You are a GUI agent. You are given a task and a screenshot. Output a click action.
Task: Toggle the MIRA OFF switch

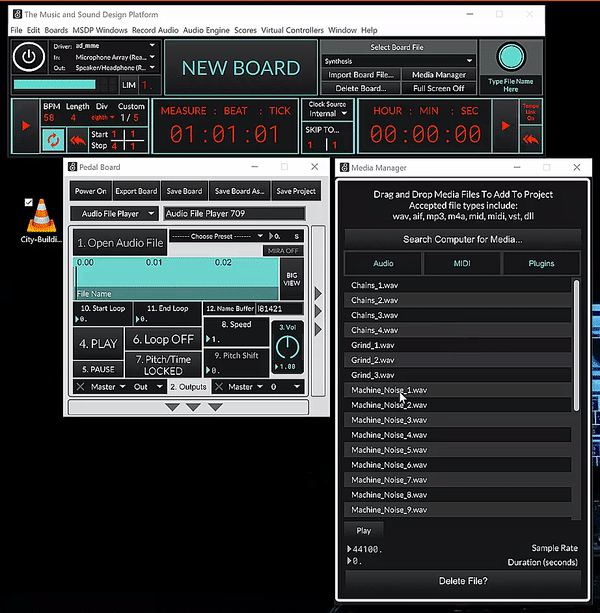(282, 251)
